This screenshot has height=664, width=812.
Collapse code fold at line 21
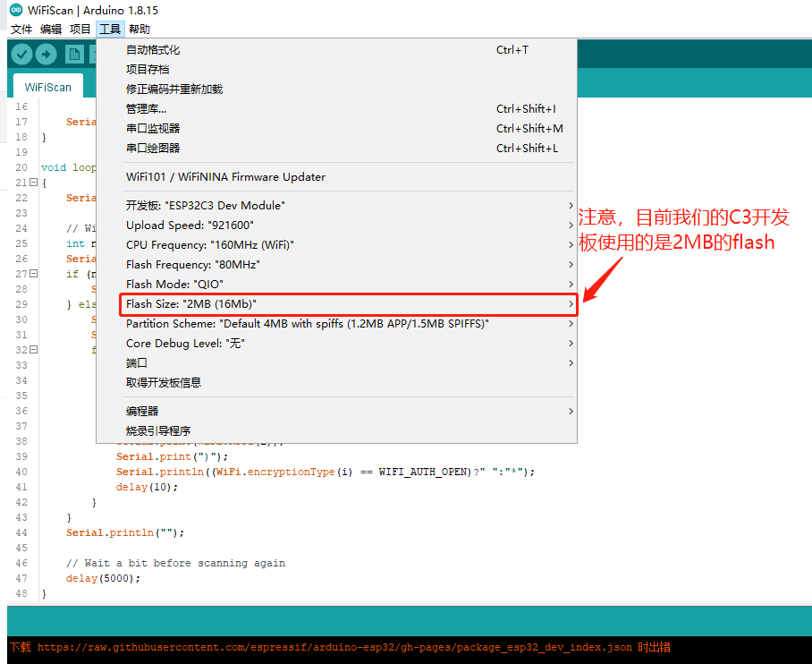[34, 182]
